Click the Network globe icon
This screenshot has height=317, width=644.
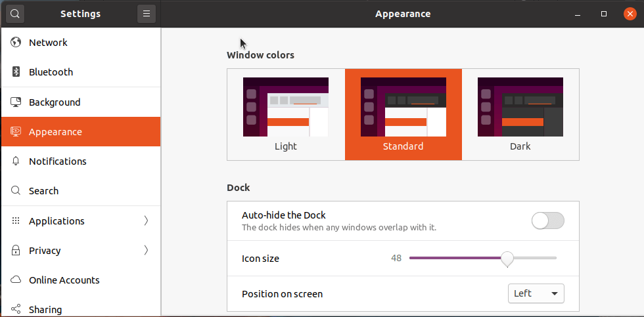16,42
